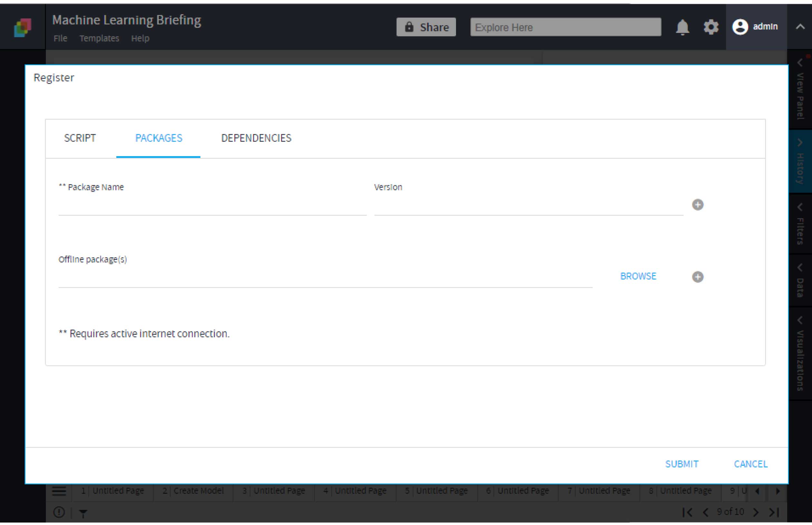Click the info circle icon in status bar

pos(59,512)
